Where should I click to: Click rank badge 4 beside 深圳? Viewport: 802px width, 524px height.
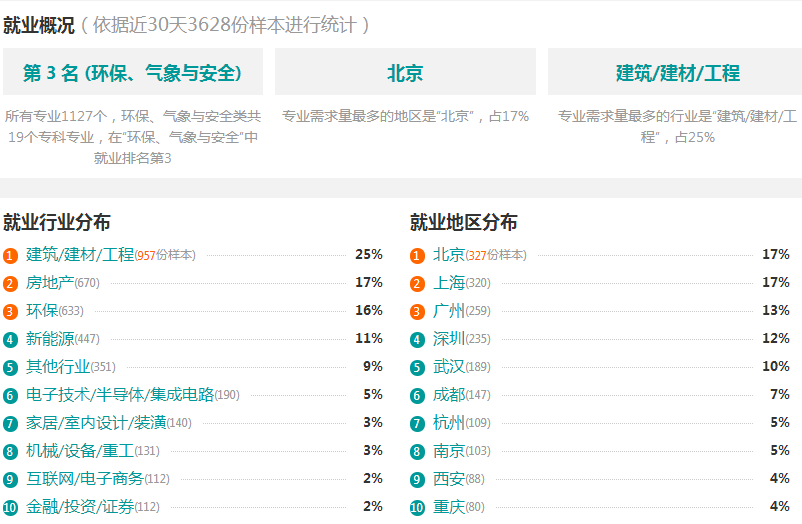(417, 339)
